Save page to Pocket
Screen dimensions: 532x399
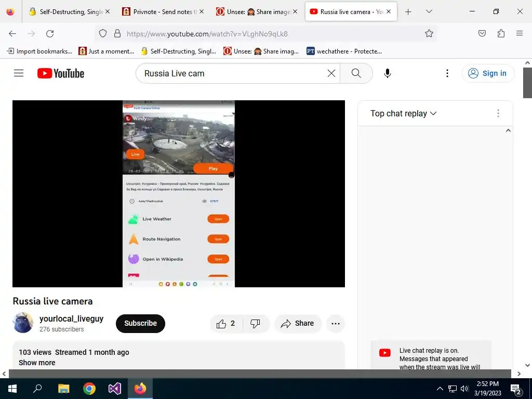pos(482,33)
